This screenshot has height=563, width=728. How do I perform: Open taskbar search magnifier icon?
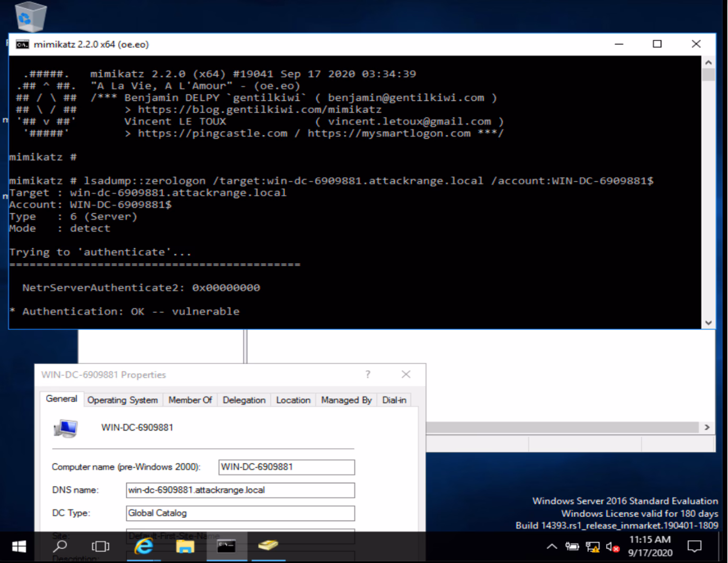[x=60, y=547]
